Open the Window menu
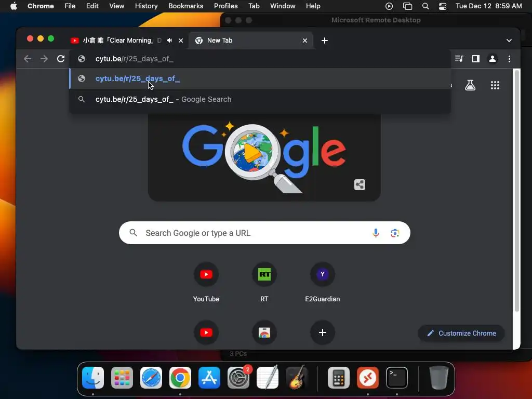Screen dimensions: 532x399 [x=283, y=6]
